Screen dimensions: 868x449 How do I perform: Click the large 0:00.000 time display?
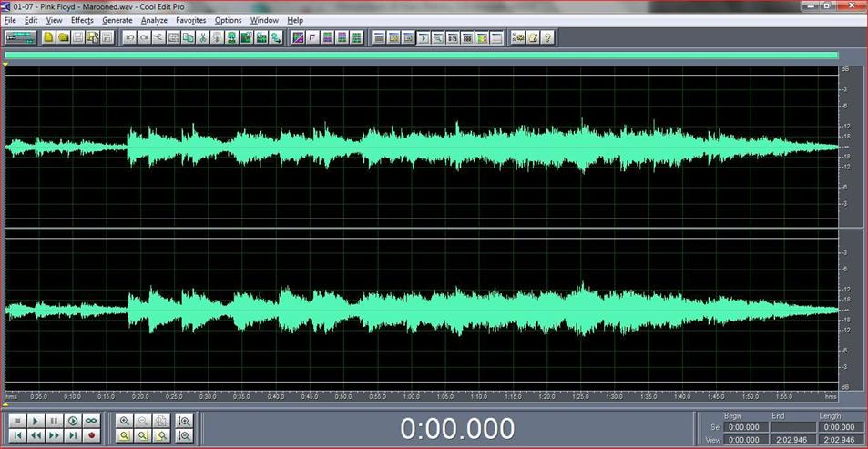[457, 429]
